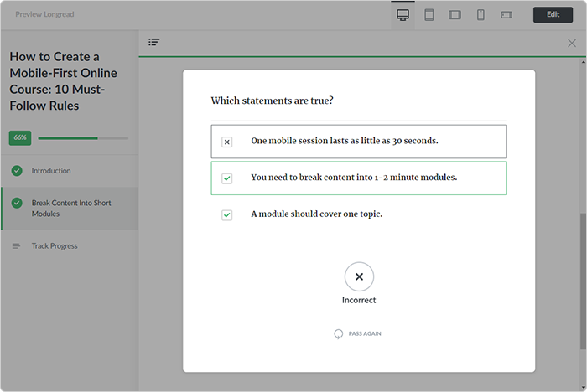587x392 pixels.
Task: Click the Preview Longread title text
Action: click(x=44, y=14)
